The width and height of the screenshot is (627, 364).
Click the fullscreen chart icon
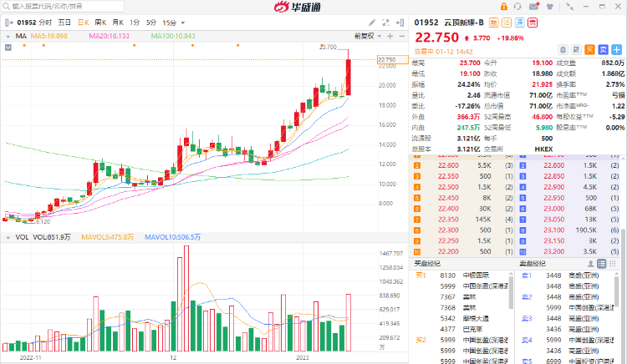pos(385,23)
